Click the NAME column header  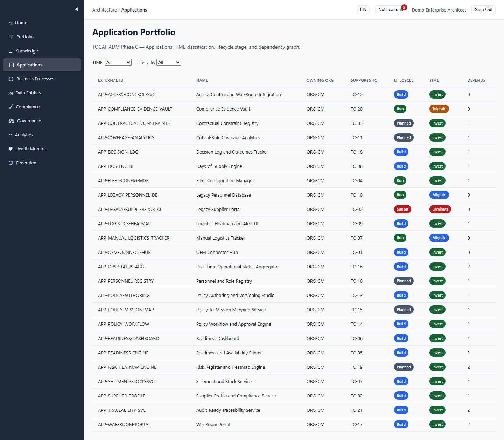(202, 80)
